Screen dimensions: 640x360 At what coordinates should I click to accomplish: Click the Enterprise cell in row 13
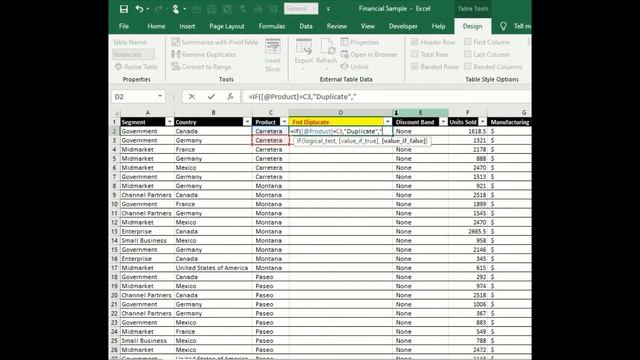point(147,231)
